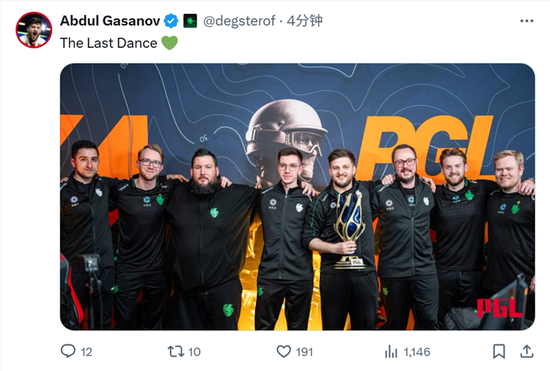The width and height of the screenshot is (550, 371).
Task: Open Abdul Gasanov's profile avatar
Action: click(34, 30)
